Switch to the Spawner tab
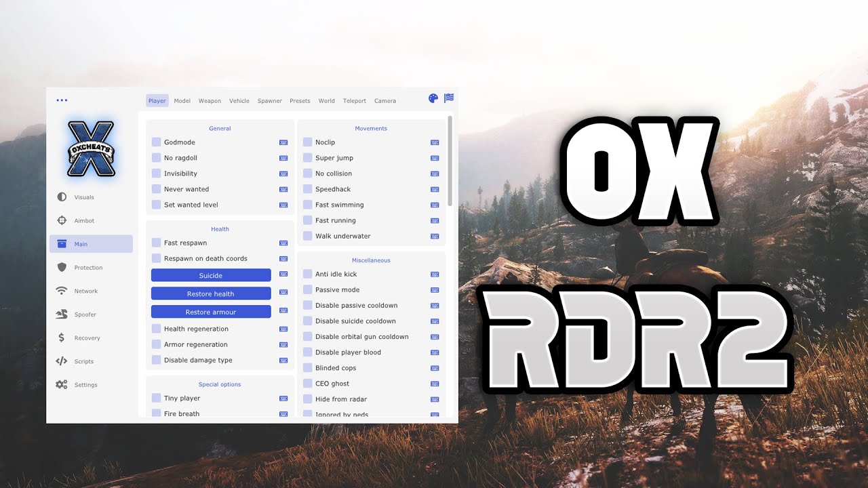The height and width of the screenshot is (488, 868). click(x=269, y=101)
